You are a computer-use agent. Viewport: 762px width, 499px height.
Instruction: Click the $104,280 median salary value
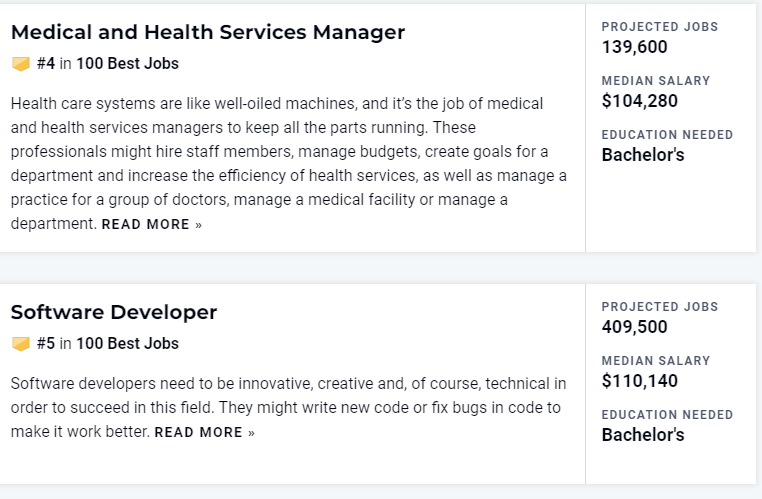(x=640, y=101)
